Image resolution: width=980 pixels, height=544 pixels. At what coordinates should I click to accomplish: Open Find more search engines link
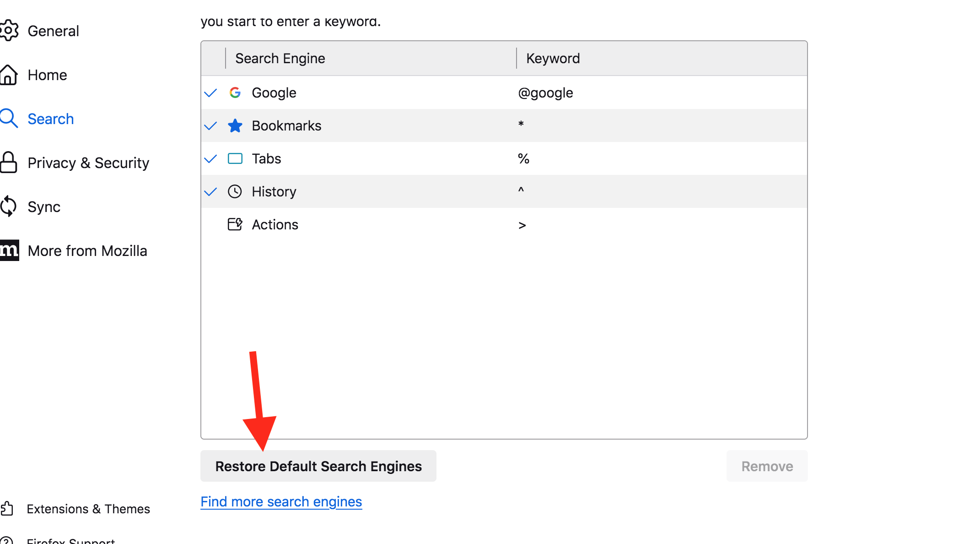pyautogui.click(x=281, y=502)
